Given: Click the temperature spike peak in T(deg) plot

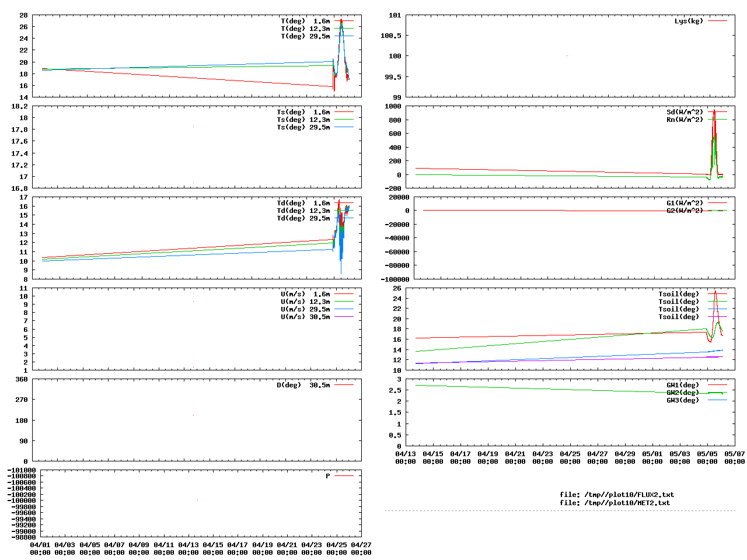Looking at the screenshot, I should (x=341, y=20).
